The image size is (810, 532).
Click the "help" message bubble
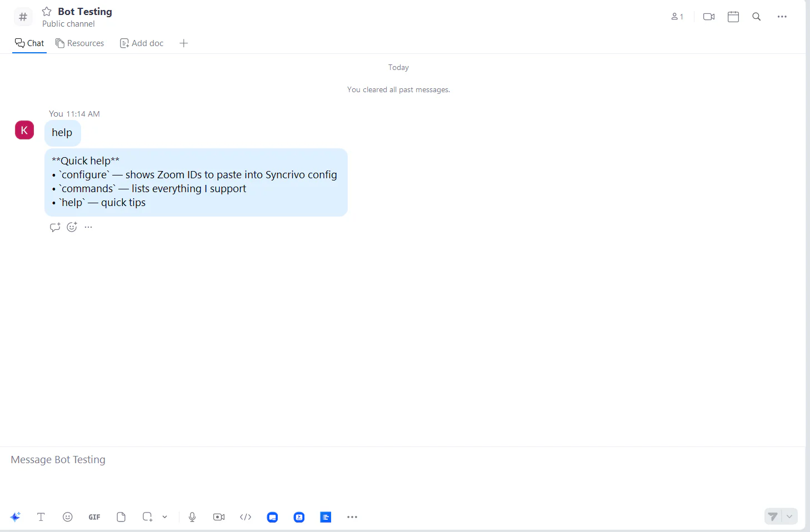tap(62, 133)
